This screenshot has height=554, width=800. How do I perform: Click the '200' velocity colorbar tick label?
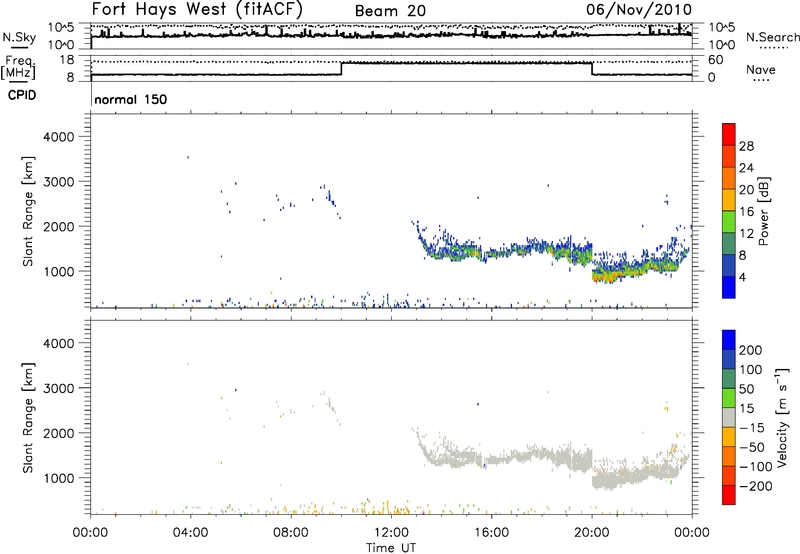[x=751, y=350]
